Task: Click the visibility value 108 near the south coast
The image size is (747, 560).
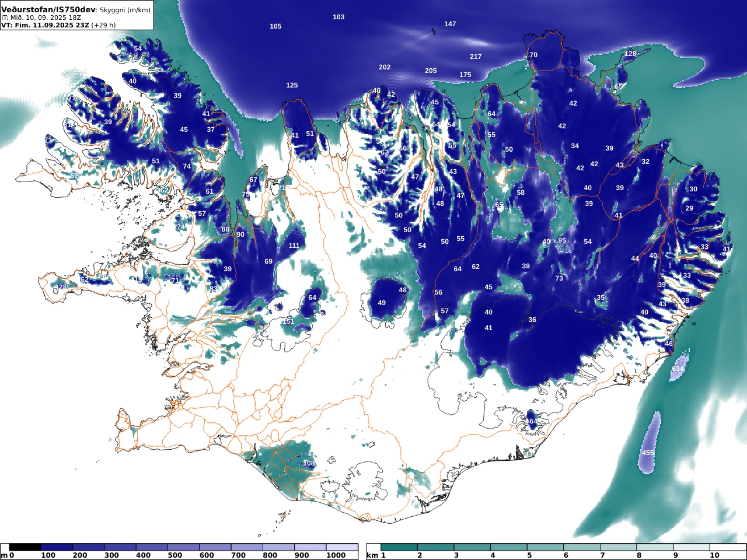Action: tap(309, 463)
